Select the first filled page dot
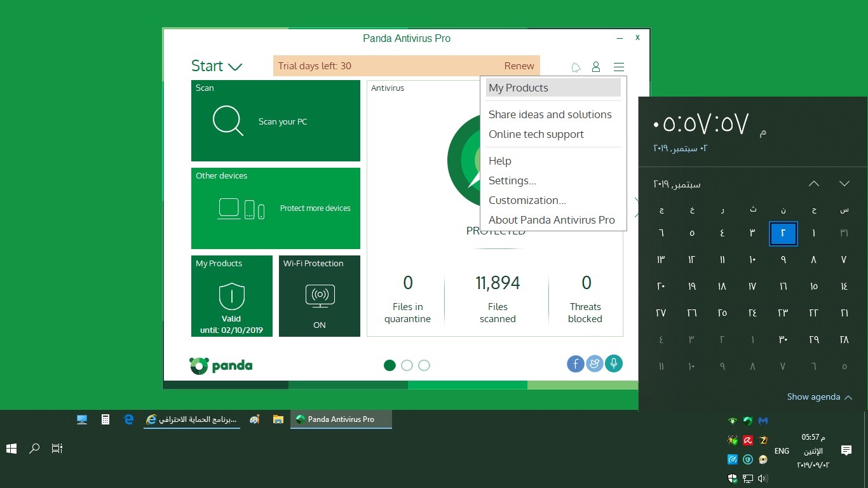The height and width of the screenshot is (488, 868). coord(390,365)
